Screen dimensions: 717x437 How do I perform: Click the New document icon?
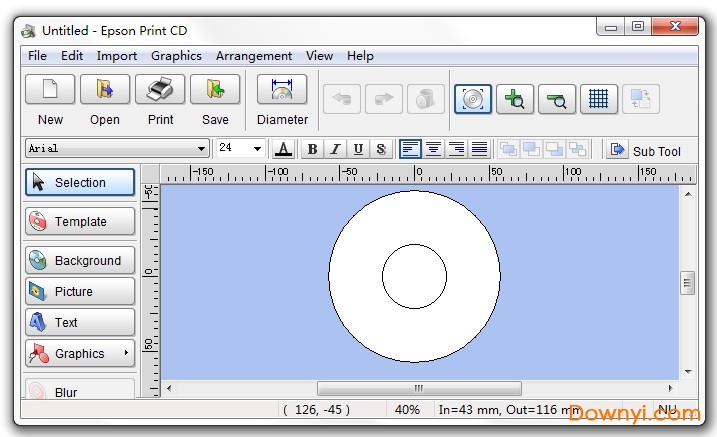pos(49,91)
